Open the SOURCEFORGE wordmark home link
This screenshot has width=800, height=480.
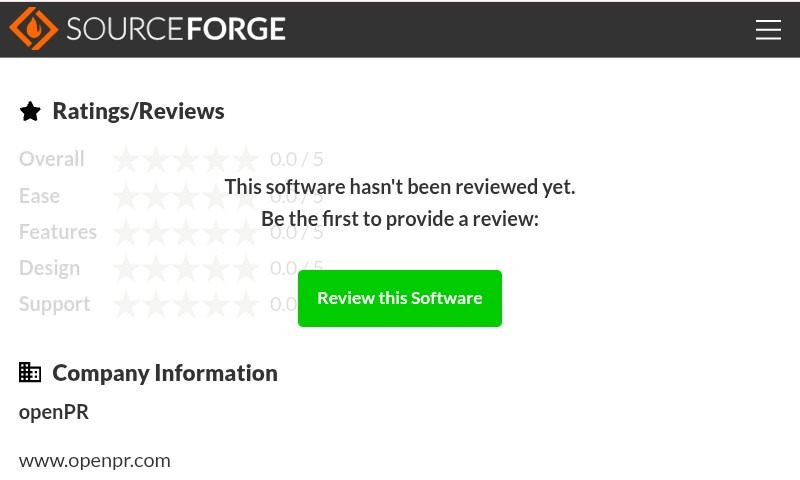[176, 29]
